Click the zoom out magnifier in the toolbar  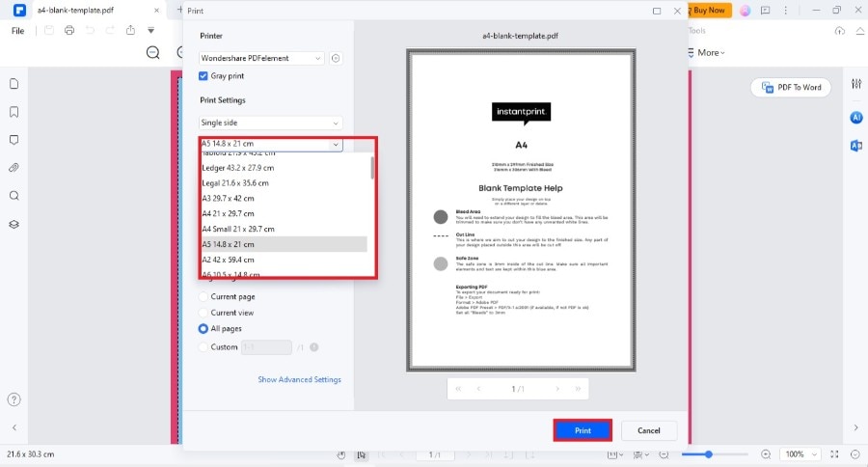pyautogui.click(x=152, y=53)
